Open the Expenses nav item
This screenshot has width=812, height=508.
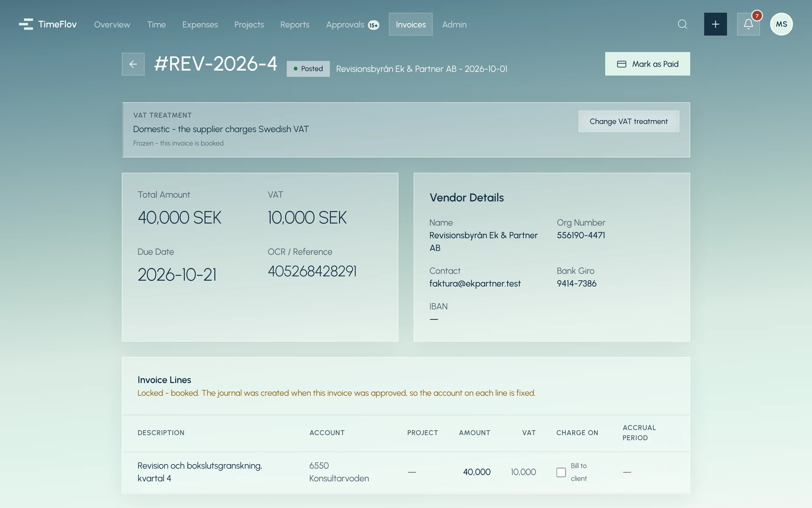click(200, 24)
